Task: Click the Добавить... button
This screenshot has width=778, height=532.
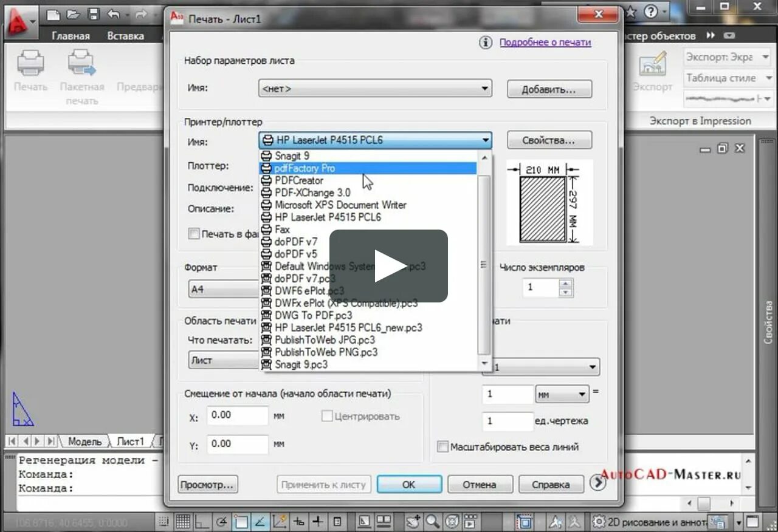Action: [x=549, y=89]
